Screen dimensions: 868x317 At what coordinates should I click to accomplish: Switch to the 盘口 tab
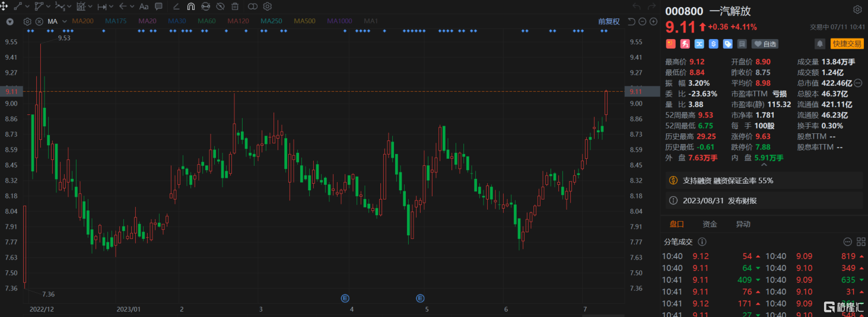point(677,224)
